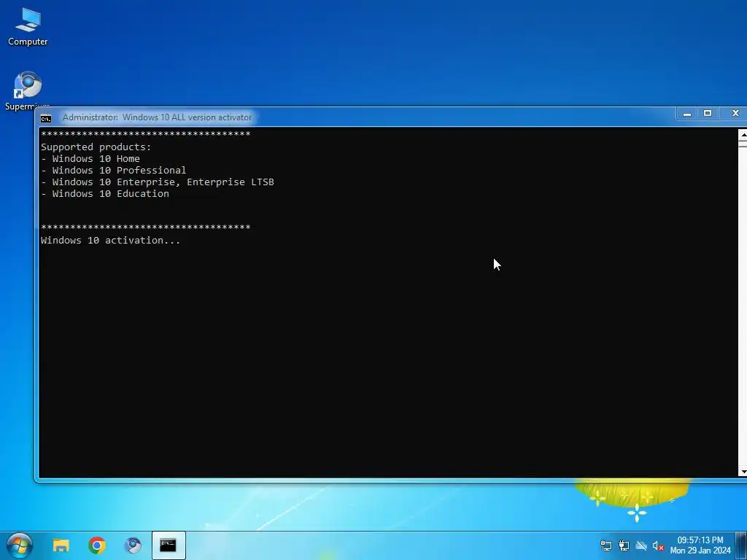Minimize the activator console window

[x=687, y=114]
